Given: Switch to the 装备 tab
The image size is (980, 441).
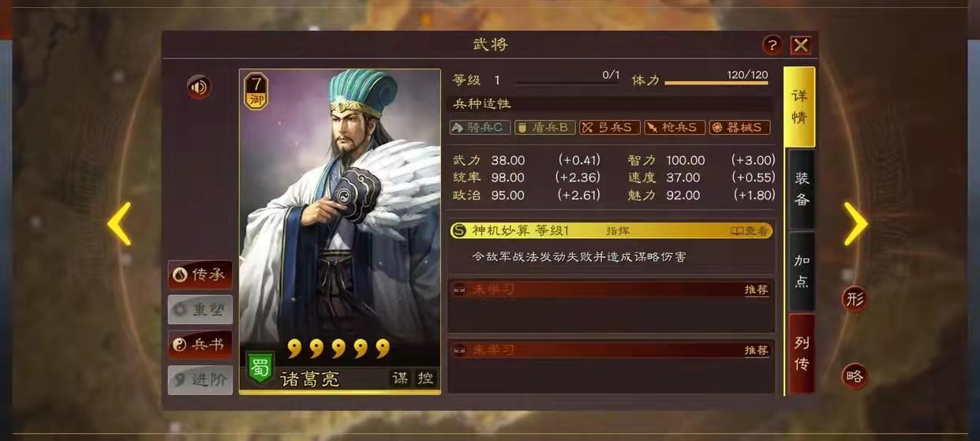Looking at the screenshot, I should point(802,189).
